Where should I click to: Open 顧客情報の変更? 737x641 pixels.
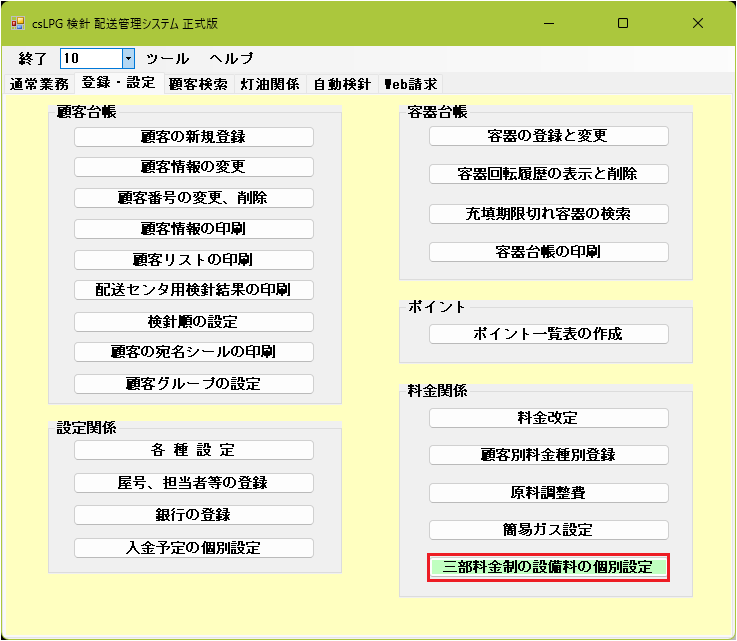coord(194,167)
